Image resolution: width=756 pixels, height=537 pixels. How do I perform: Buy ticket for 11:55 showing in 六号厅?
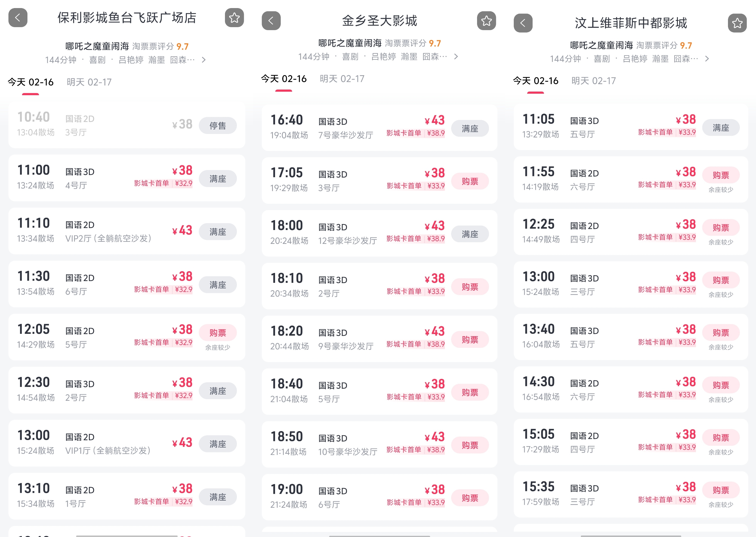click(x=720, y=175)
